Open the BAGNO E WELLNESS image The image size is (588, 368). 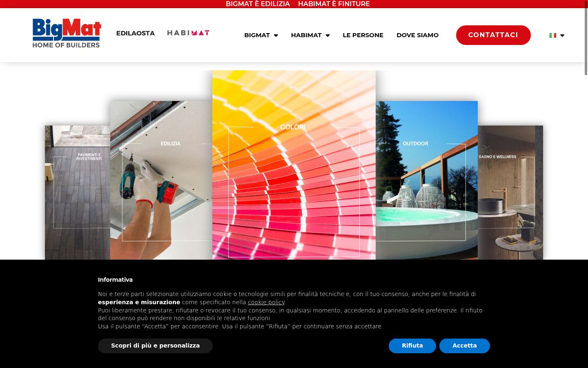click(510, 193)
